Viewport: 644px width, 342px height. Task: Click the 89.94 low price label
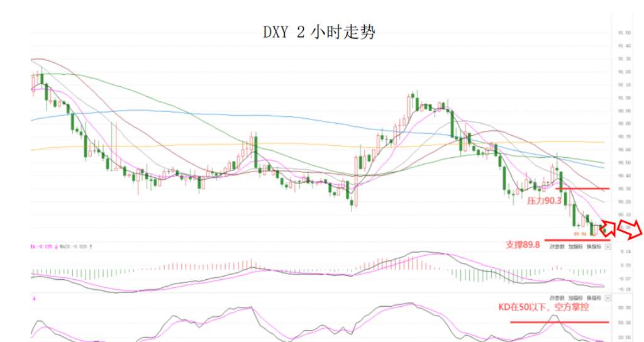(x=579, y=234)
